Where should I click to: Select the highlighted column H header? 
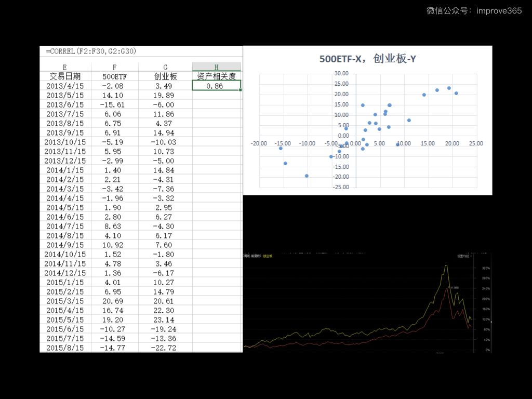pos(216,67)
